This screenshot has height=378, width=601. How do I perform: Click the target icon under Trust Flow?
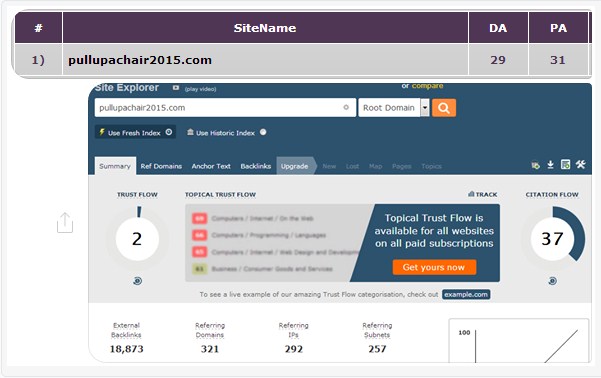(x=137, y=281)
